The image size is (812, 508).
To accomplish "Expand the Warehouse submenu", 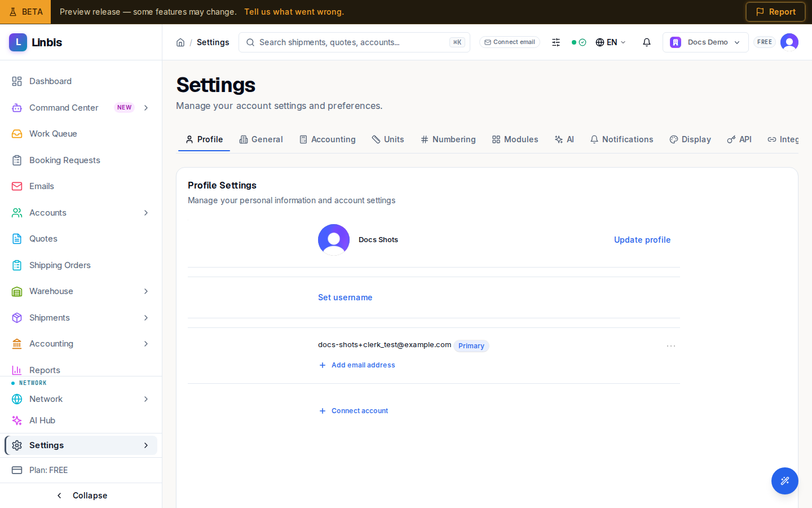I will tap(146, 291).
